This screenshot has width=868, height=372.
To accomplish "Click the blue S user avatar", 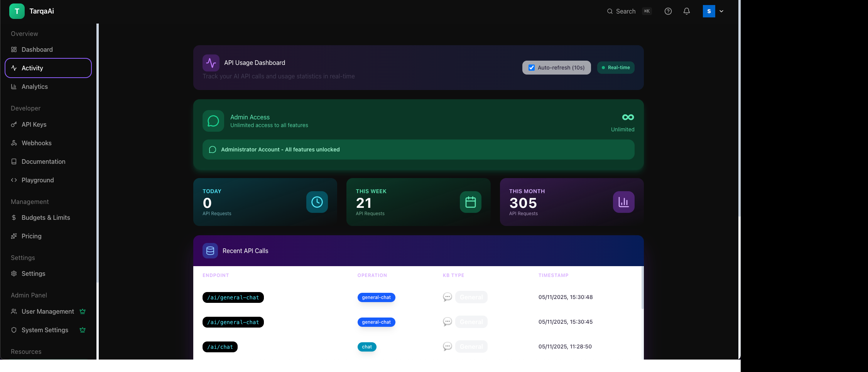I will coord(709,11).
